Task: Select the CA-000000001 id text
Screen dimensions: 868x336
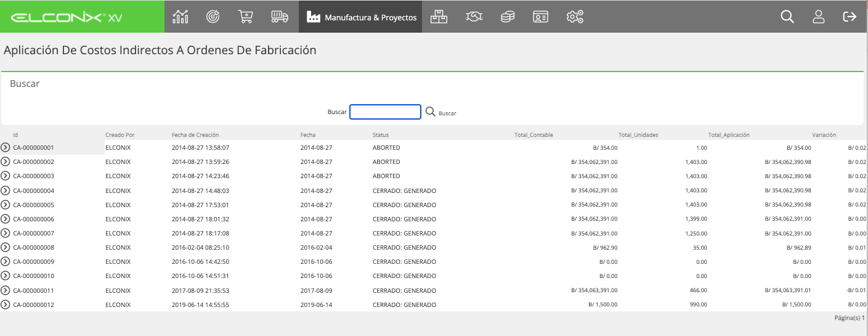Action: coord(34,148)
